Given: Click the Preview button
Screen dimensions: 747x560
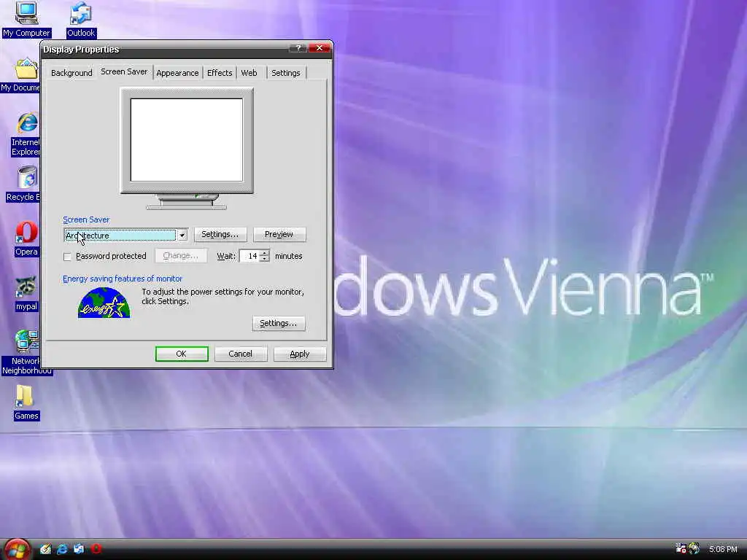Looking at the screenshot, I should [x=279, y=234].
